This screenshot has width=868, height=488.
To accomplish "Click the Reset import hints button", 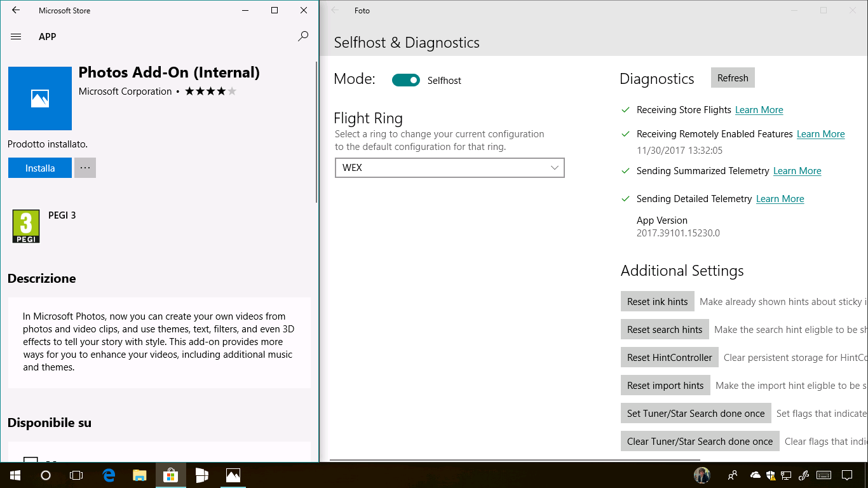I will 665,385.
